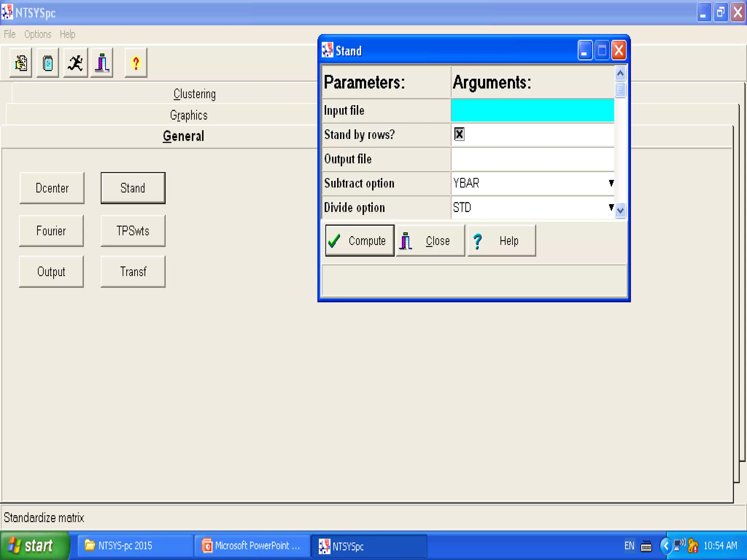Expand the Divide option dropdown
The height and width of the screenshot is (560, 747).
(x=611, y=207)
